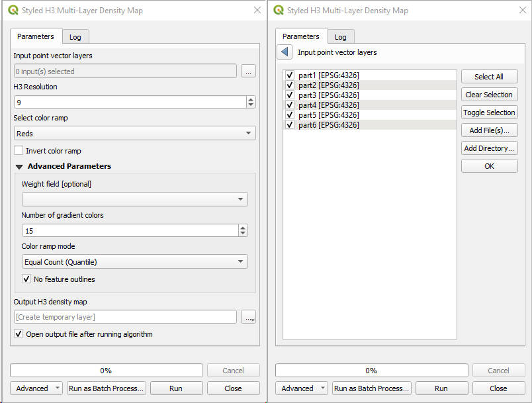Screen dimensions: 532x403
Task: Toggle Open output file after running algorithm
Action: 19,334
